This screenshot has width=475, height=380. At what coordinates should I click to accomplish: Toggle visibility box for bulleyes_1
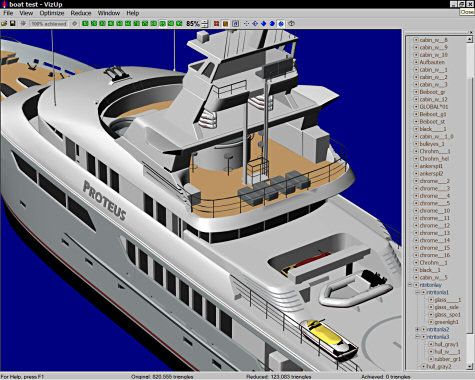pos(416,144)
